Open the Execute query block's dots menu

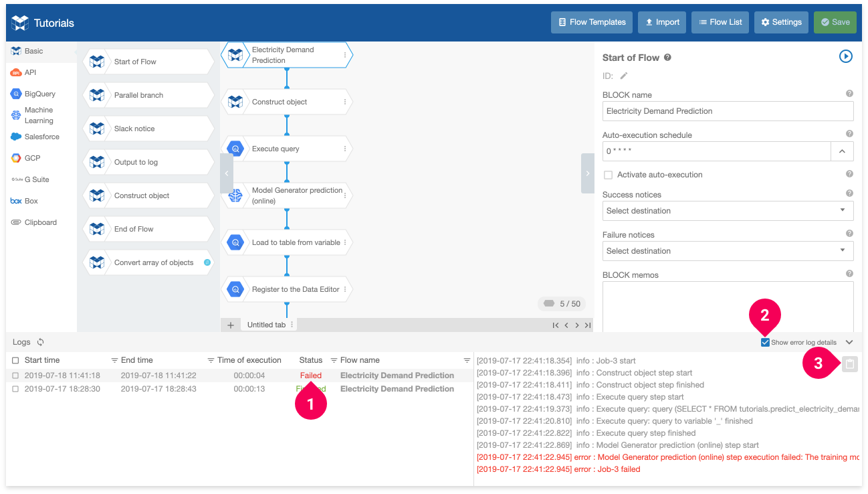(345, 149)
